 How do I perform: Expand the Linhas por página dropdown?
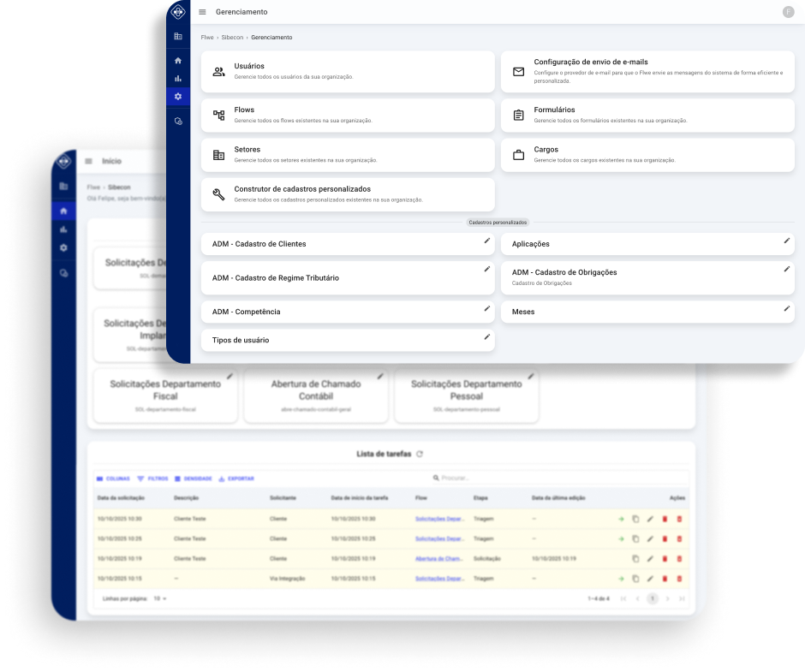(x=160, y=598)
